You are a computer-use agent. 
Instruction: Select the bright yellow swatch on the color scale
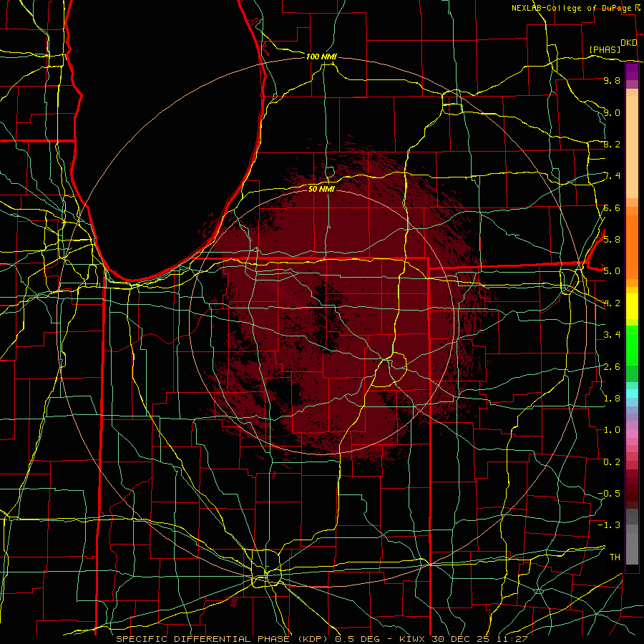point(632,306)
